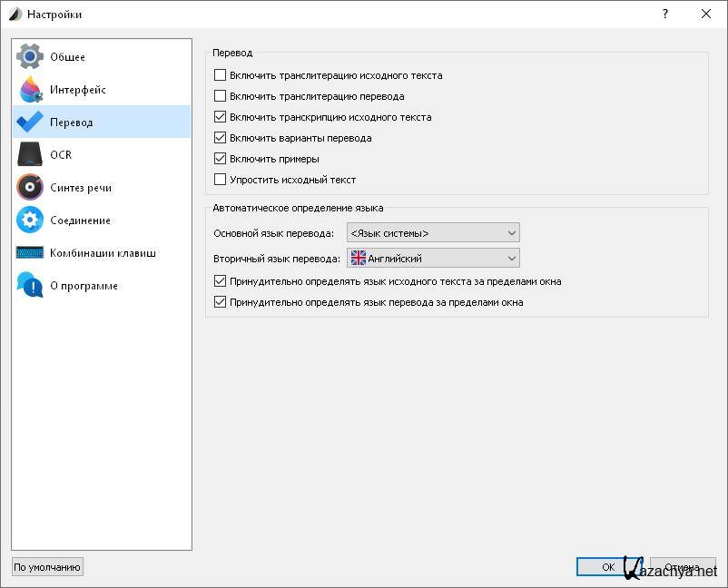The image size is (728, 588).
Task: Click the blue checkmark Перевод icon
Action: [x=30, y=122]
